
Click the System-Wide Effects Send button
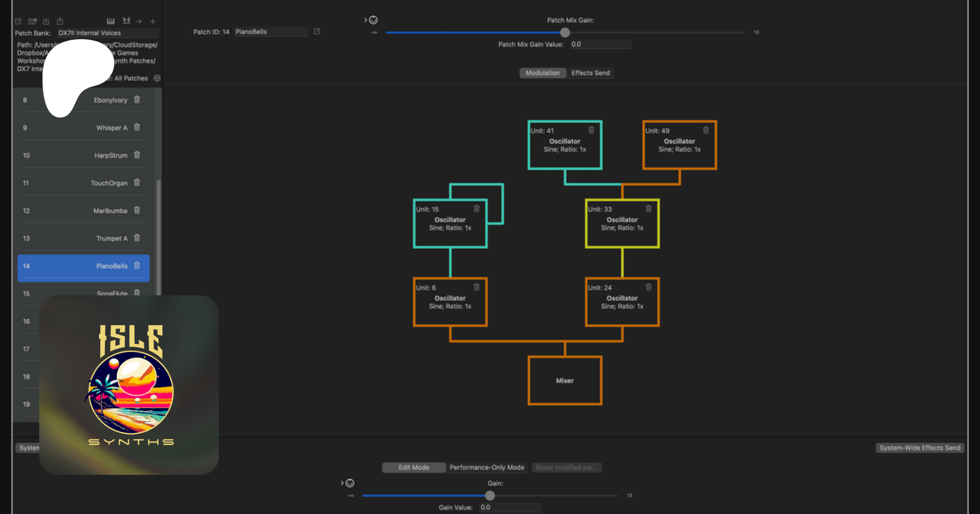920,448
